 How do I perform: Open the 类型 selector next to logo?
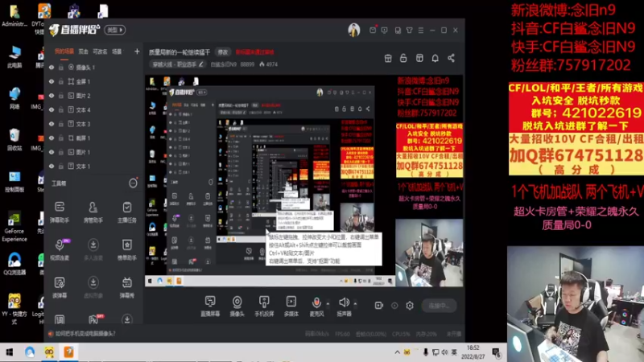coord(115,30)
